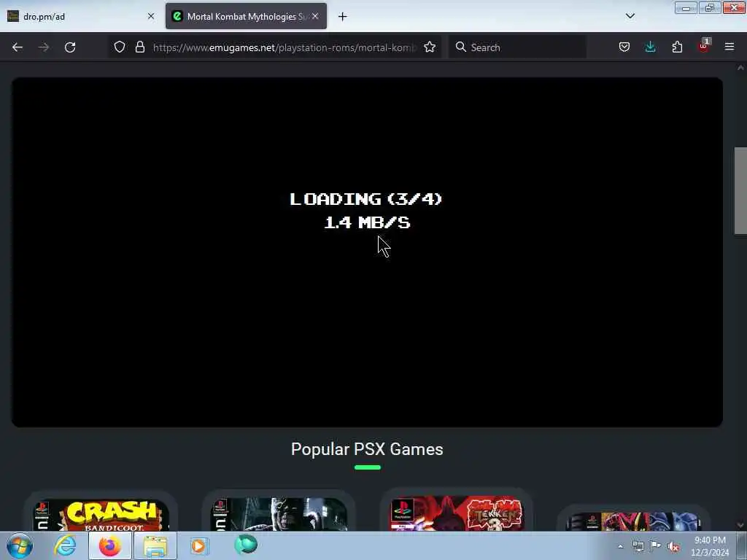
Task: Show site security padlock information
Action: pyautogui.click(x=139, y=47)
